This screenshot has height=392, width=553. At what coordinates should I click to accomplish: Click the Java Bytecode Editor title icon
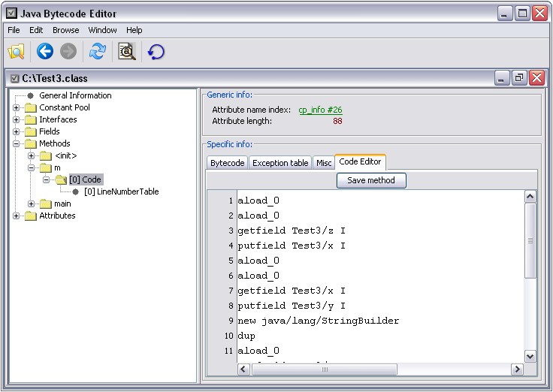(x=11, y=14)
